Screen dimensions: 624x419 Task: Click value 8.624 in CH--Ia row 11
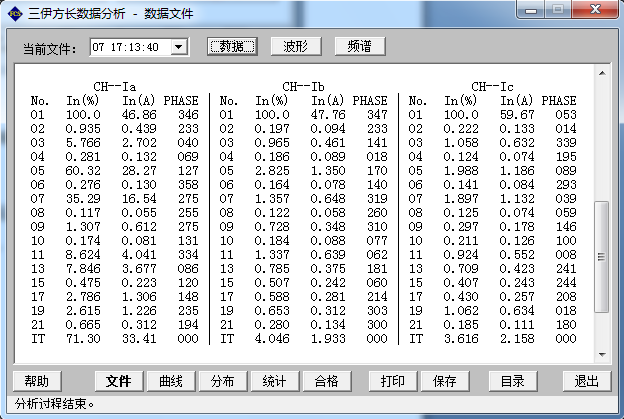[83, 255]
